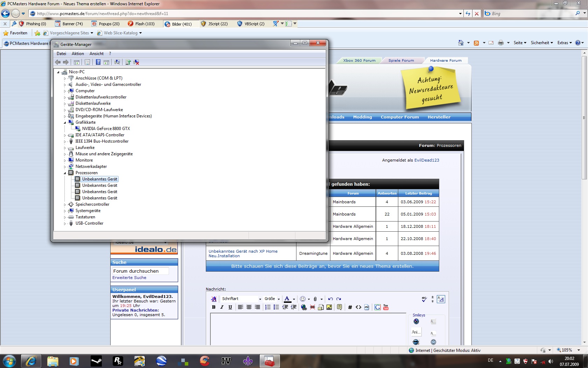
Task: Click the Nachricht message text area
Action: [308, 329]
